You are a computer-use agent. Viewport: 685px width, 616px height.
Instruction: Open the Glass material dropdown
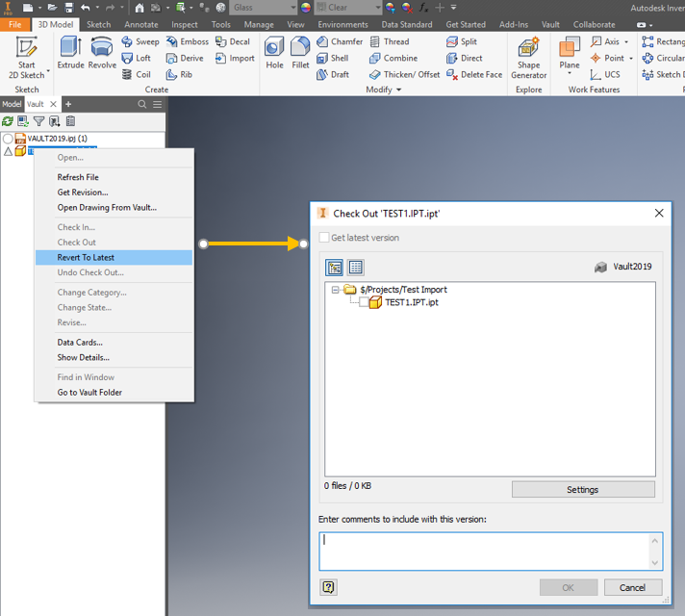tap(293, 8)
